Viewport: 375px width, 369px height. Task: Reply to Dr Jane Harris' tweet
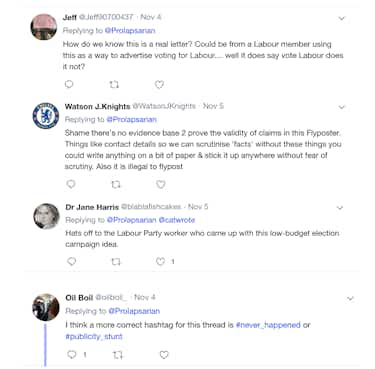[x=72, y=262]
